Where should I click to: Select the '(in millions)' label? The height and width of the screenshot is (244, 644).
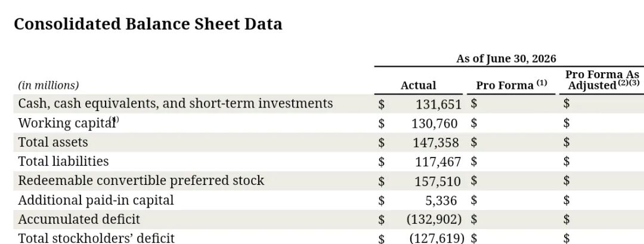[48, 85]
